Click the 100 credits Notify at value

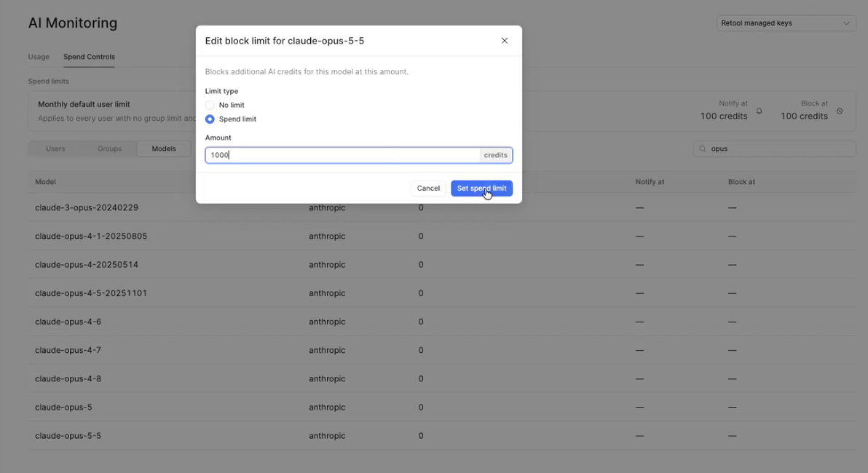coord(724,116)
